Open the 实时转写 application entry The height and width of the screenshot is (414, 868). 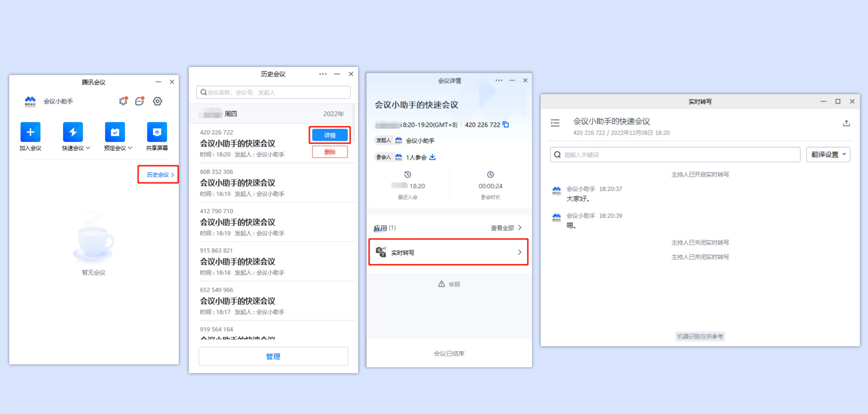click(448, 252)
